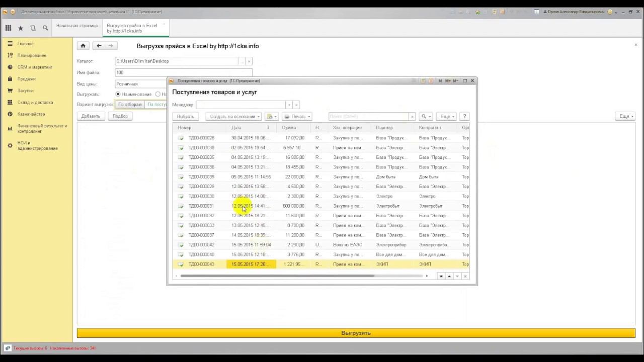This screenshot has width=644, height=362.
Task: Open the Казначейство section
Action: click(31, 114)
